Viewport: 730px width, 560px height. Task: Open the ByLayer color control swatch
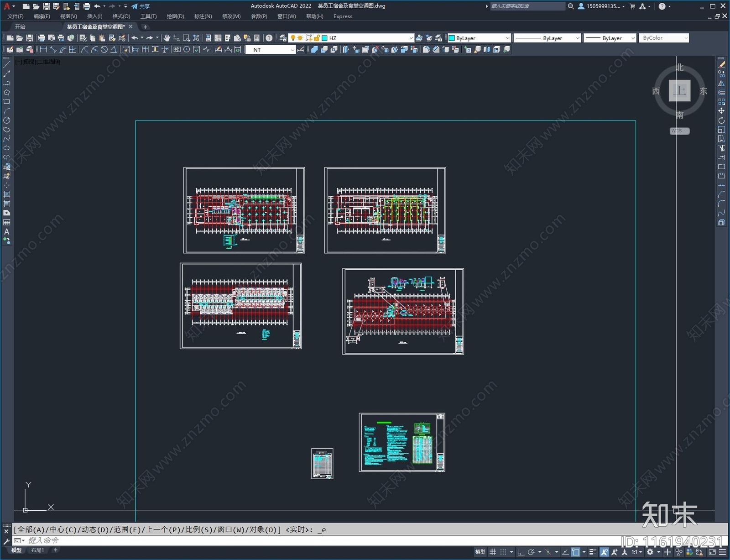(x=479, y=38)
